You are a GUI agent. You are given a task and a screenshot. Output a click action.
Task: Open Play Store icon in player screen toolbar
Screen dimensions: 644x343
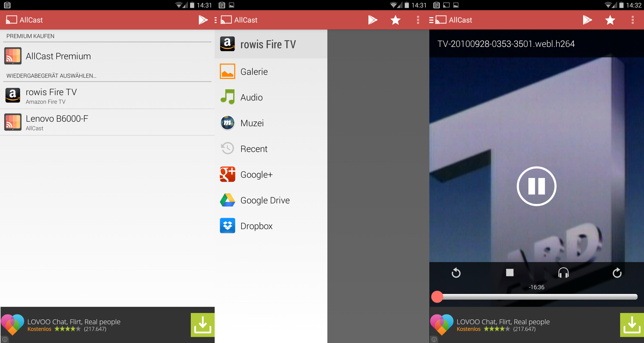pyautogui.click(x=587, y=20)
